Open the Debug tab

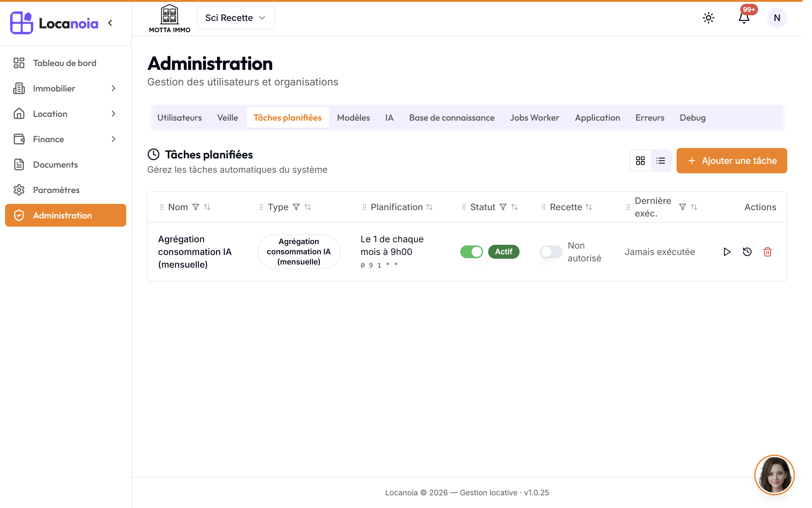[692, 117]
